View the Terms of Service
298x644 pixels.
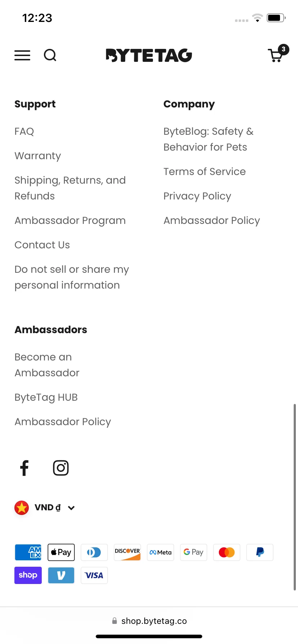click(204, 172)
